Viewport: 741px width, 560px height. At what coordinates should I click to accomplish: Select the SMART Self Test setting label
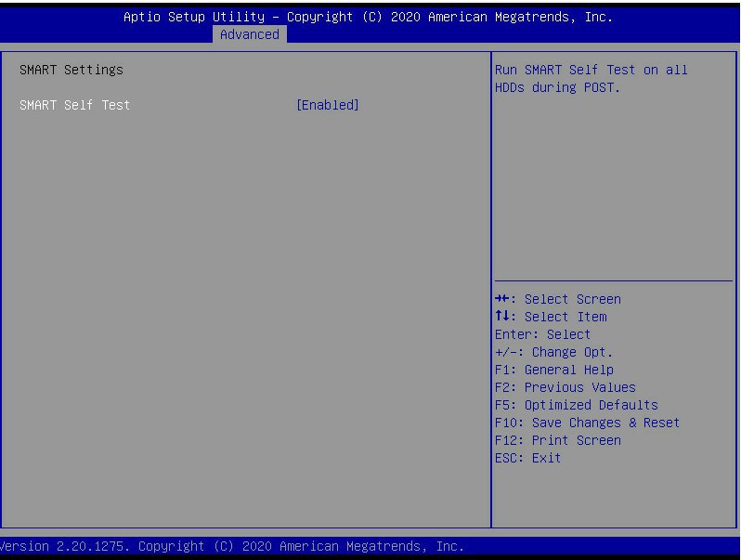coord(74,105)
